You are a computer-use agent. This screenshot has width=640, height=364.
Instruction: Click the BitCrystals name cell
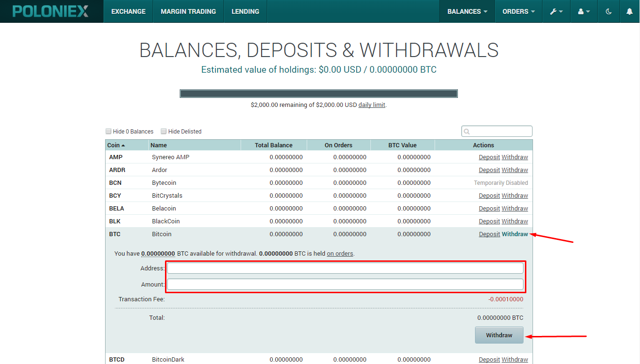(x=167, y=196)
